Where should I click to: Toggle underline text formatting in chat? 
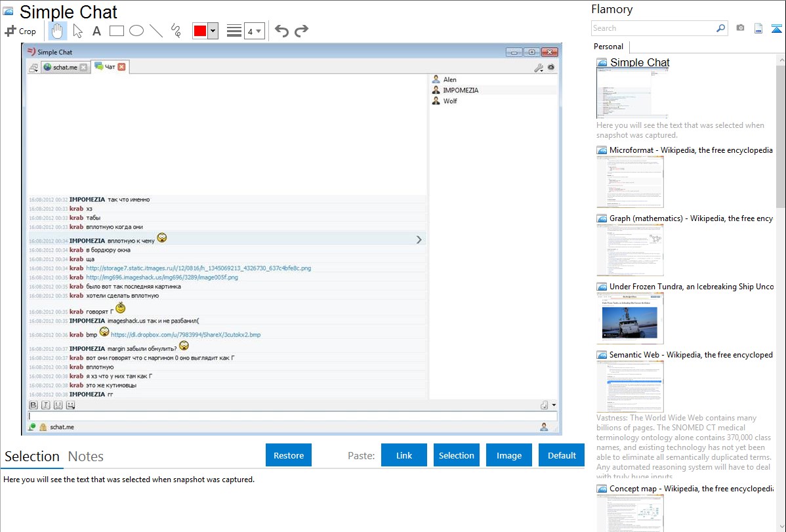58,405
